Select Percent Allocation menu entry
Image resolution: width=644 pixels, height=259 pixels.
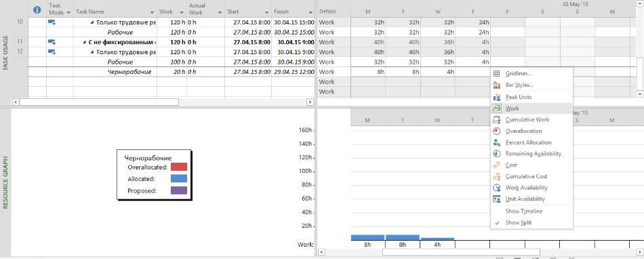531,142
